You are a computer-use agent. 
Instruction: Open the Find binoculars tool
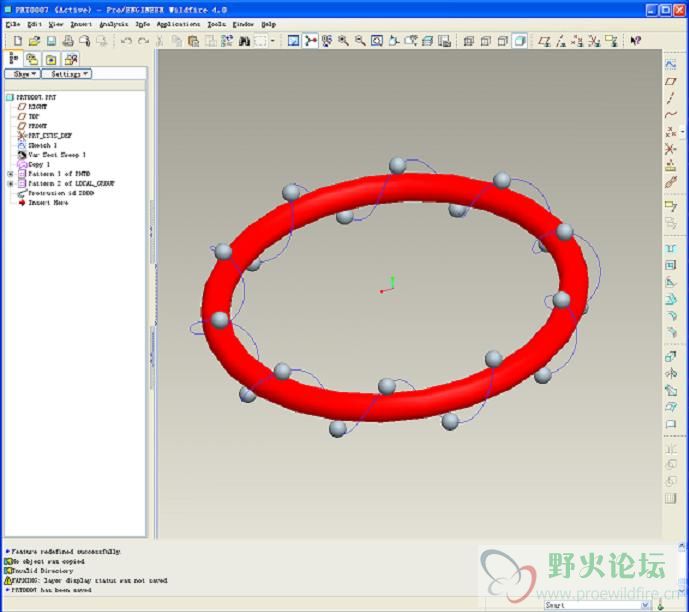click(x=244, y=41)
